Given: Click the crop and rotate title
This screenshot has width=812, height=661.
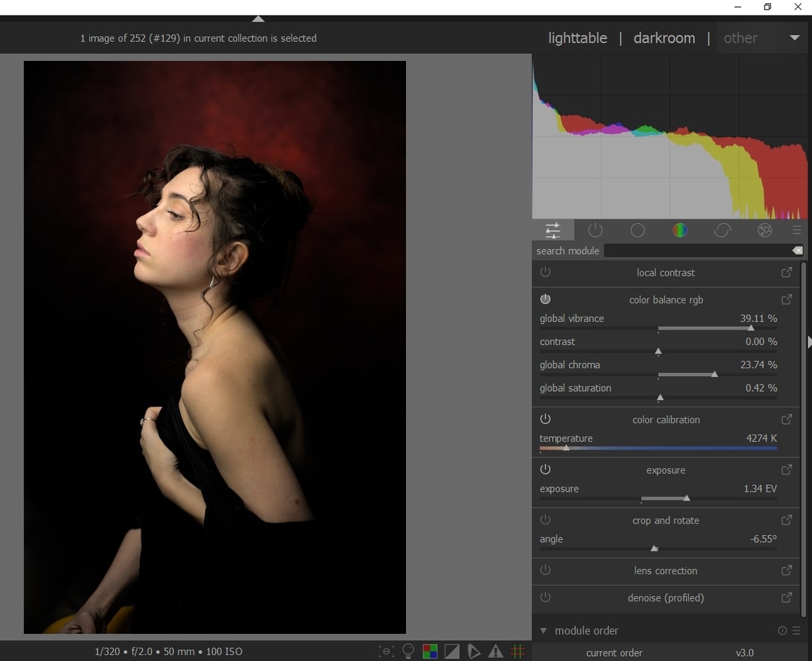Looking at the screenshot, I should tap(666, 520).
